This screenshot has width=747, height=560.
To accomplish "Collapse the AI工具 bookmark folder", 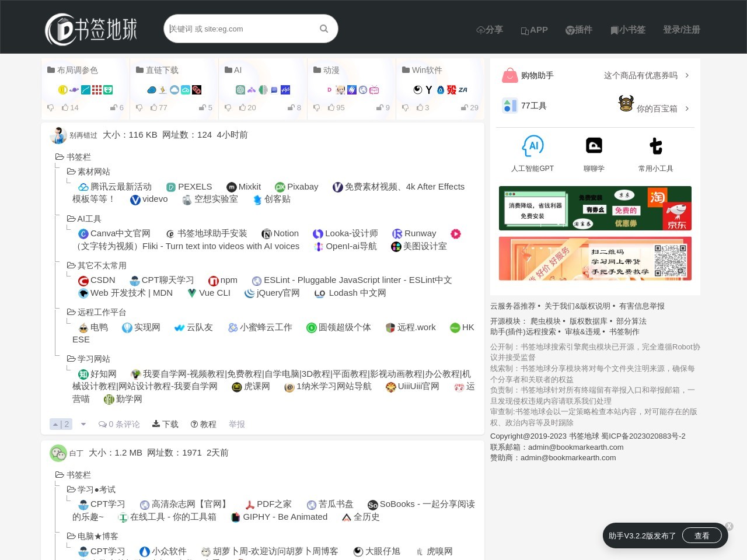I will 71,218.
